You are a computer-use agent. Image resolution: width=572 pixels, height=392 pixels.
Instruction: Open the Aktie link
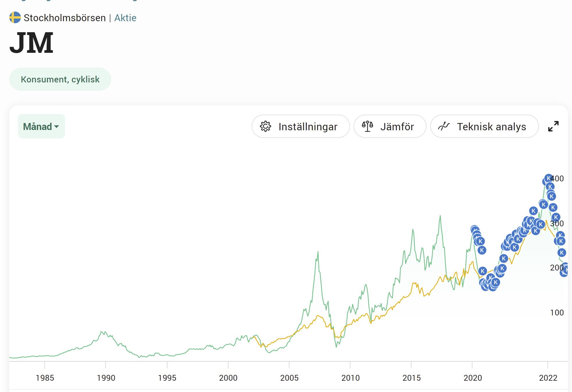click(x=125, y=18)
